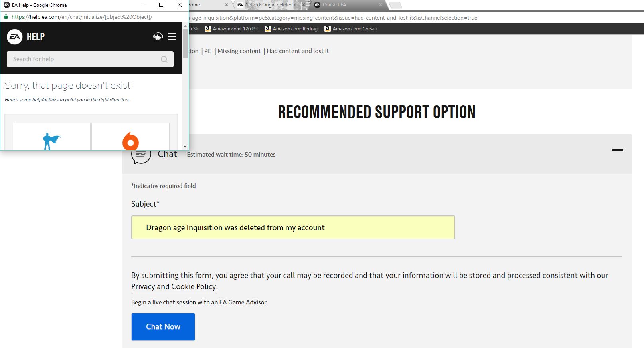Click the contact headset icon in the EA Help header
This screenshot has width=644, height=348.
158,36
